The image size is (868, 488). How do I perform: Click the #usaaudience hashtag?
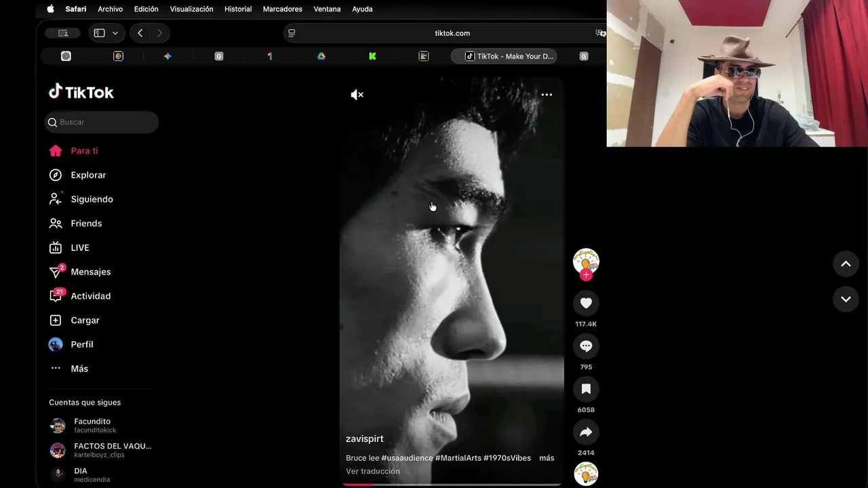point(407,458)
